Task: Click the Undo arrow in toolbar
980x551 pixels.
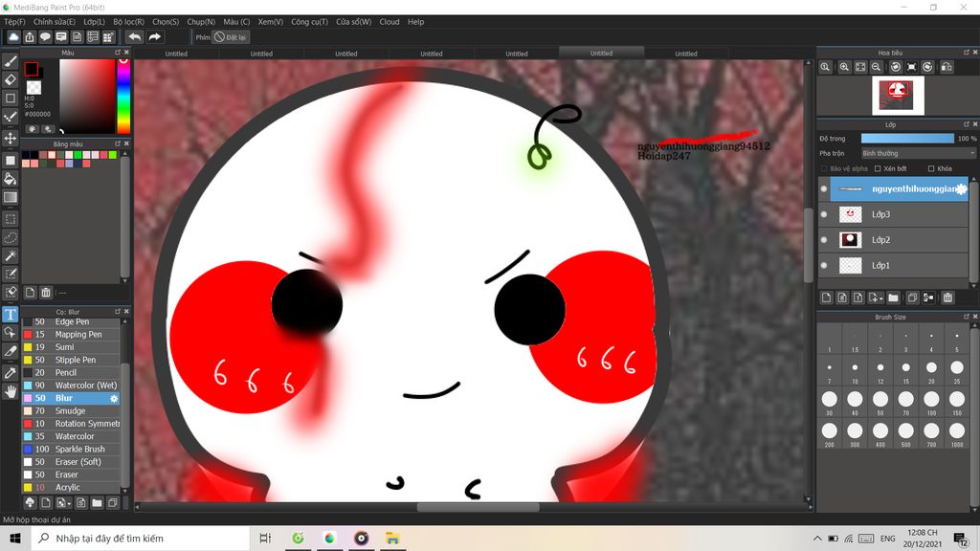Action: [x=134, y=37]
